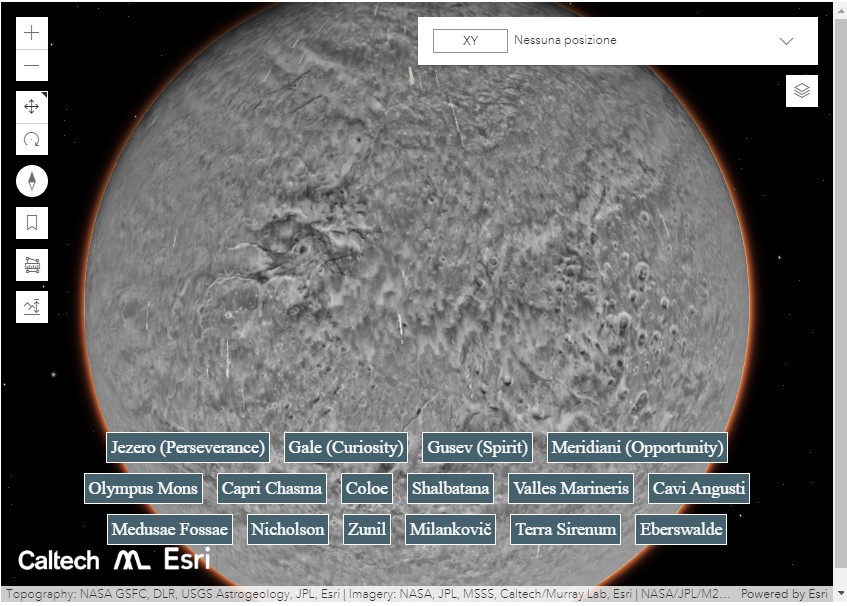View Milanković crater
847x606 pixels.
450,529
